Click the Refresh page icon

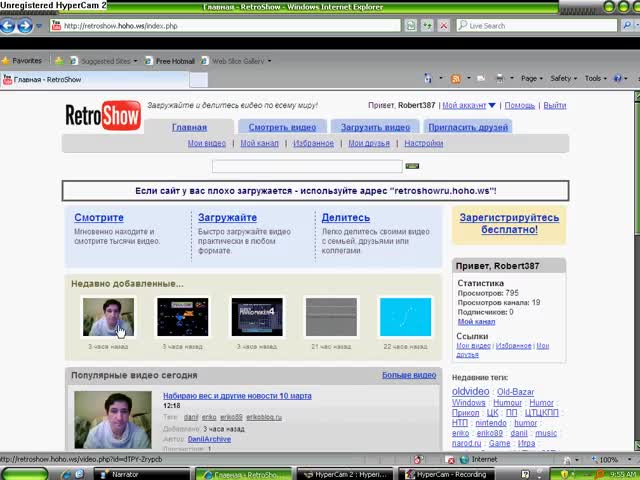coord(411,25)
